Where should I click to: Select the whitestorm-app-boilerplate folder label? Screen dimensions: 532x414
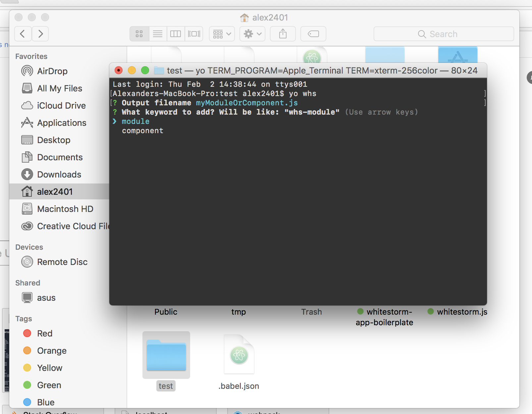[385, 317]
